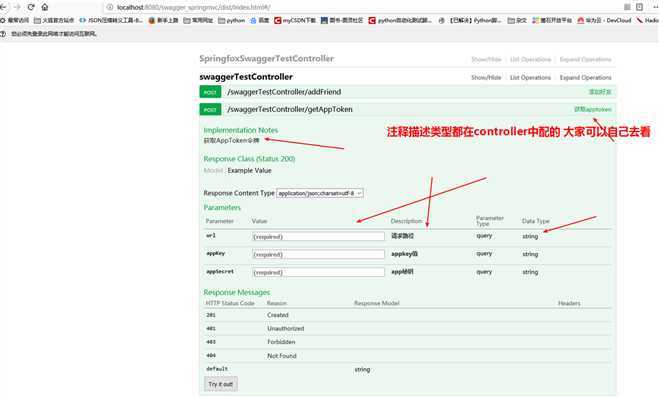Open the myCSDN下载 bookmark

295,20
